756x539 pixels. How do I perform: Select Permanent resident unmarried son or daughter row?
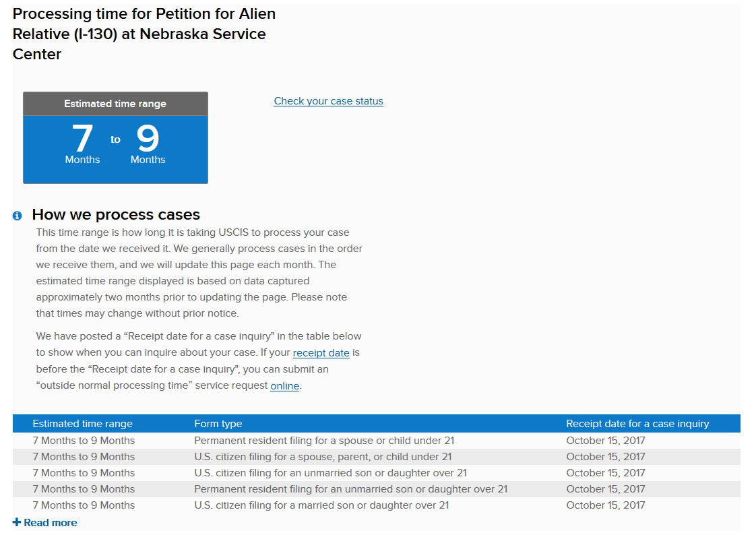point(377,489)
